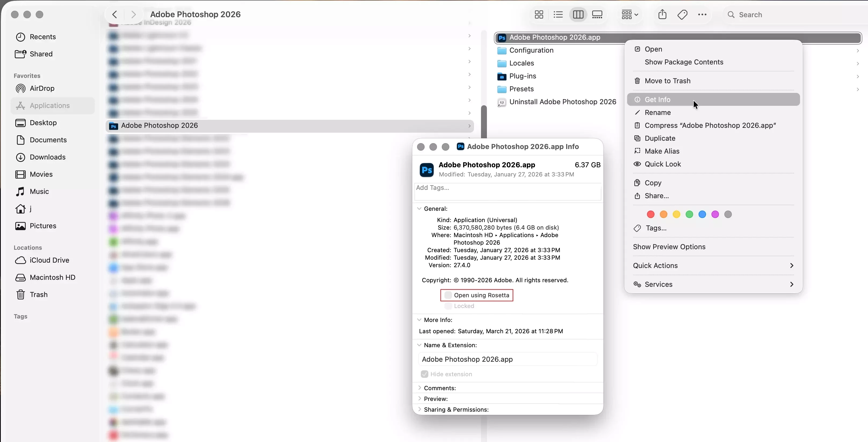
Task: Open the Downloads folder in sidebar
Action: pyautogui.click(x=48, y=157)
